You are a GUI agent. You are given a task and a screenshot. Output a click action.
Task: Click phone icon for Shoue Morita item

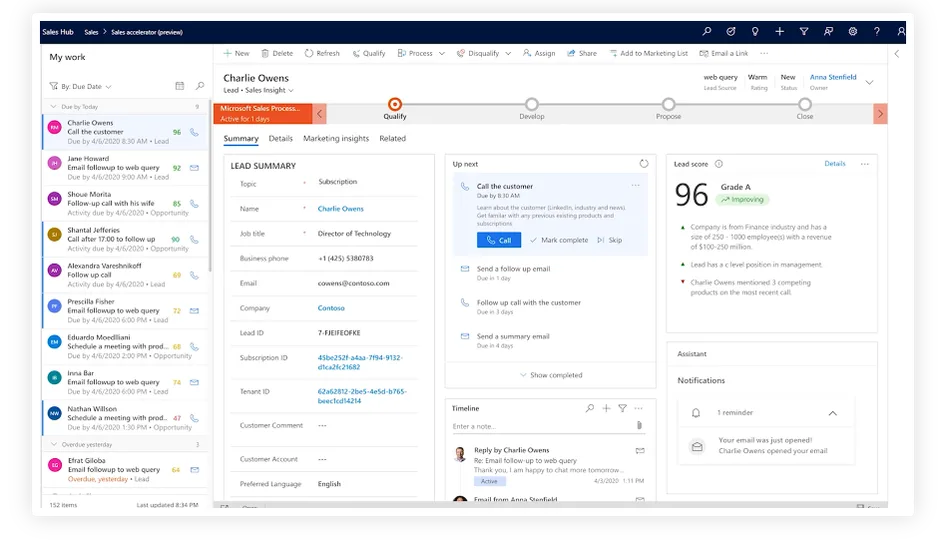click(x=194, y=204)
